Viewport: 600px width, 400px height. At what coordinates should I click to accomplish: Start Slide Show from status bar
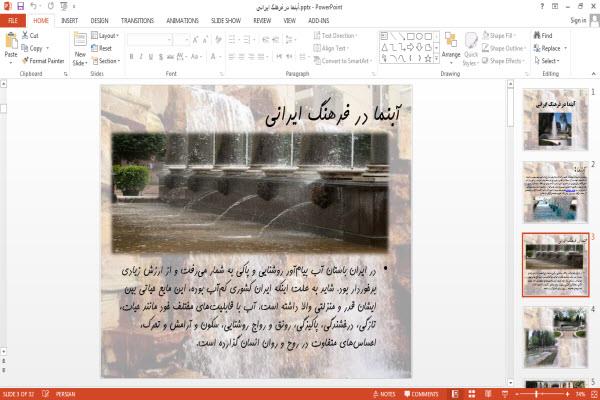pyautogui.click(x=505, y=394)
